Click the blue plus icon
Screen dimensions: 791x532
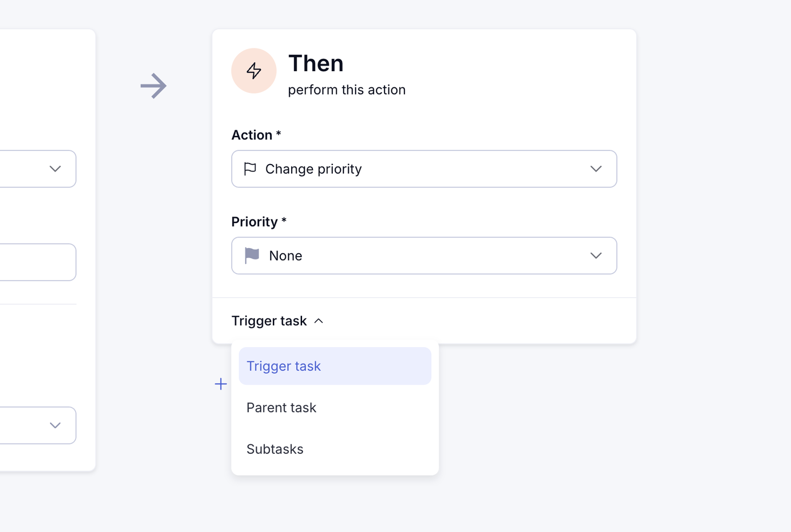pos(221,384)
